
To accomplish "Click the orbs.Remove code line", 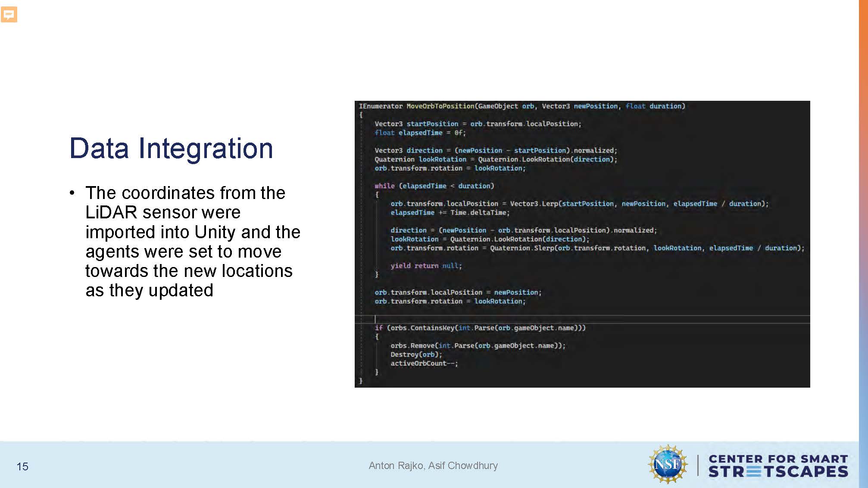I will [478, 345].
